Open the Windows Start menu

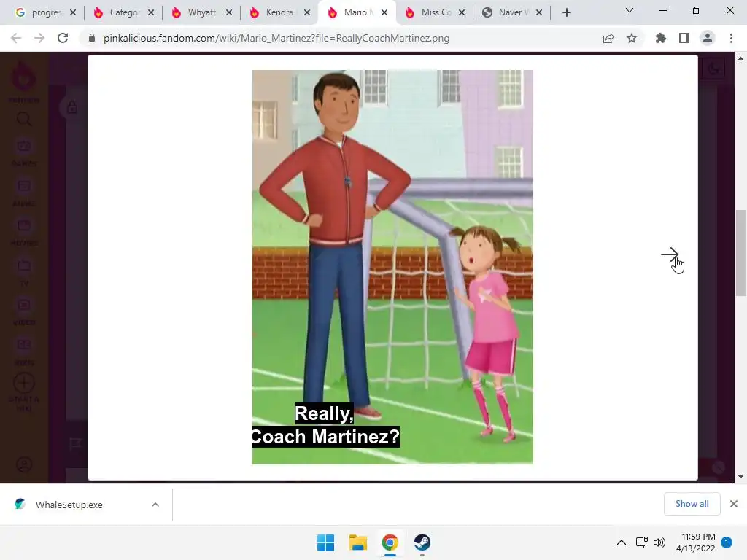326,542
